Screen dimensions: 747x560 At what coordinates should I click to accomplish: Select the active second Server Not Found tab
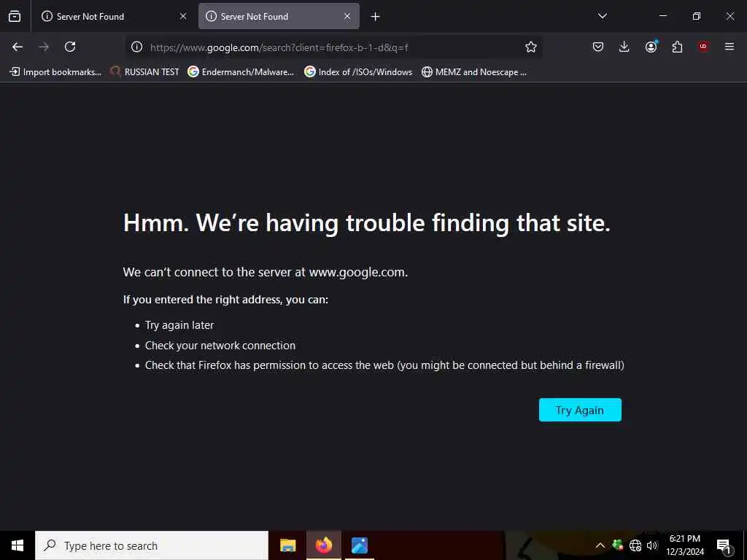tap(279, 17)
